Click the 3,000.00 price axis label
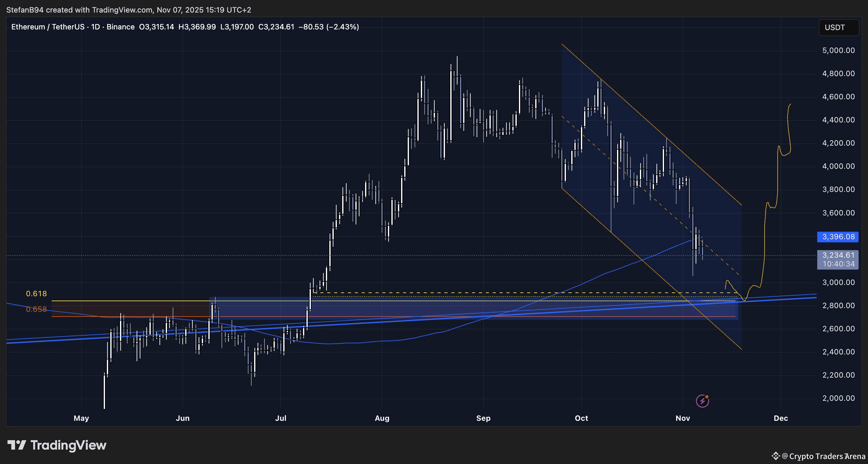Image resolution: width=868 pixels, height=464 pixels. 839,282
